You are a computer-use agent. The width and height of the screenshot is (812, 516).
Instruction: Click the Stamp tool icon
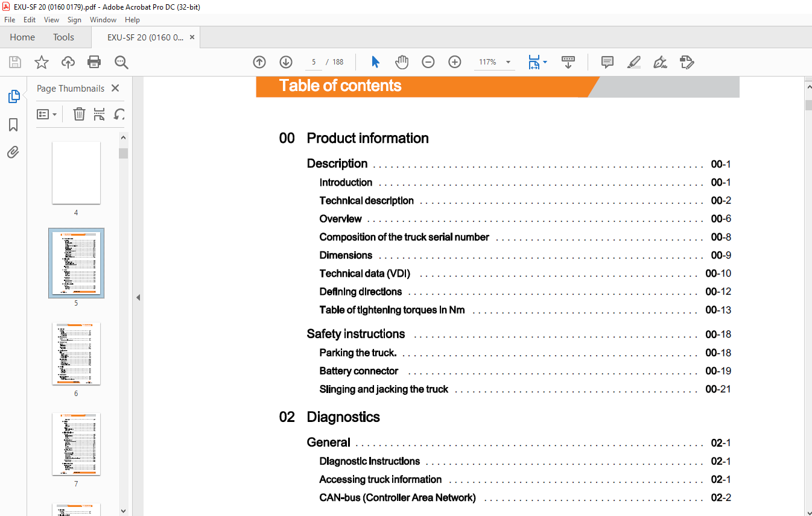pyautogui.click(x=687, y=62)
